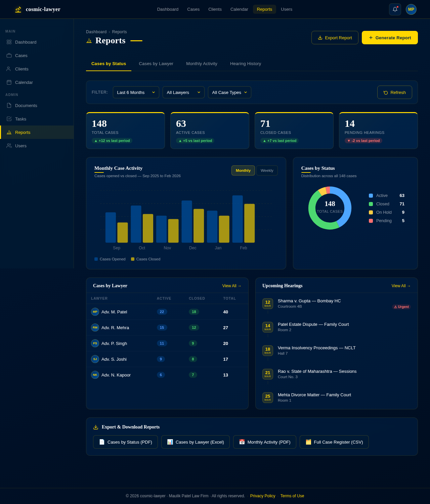The width and height of the screenshot is (430, 504).
Task: Open View All for Upcoming Hearings
Action: (x=401, y=286)
